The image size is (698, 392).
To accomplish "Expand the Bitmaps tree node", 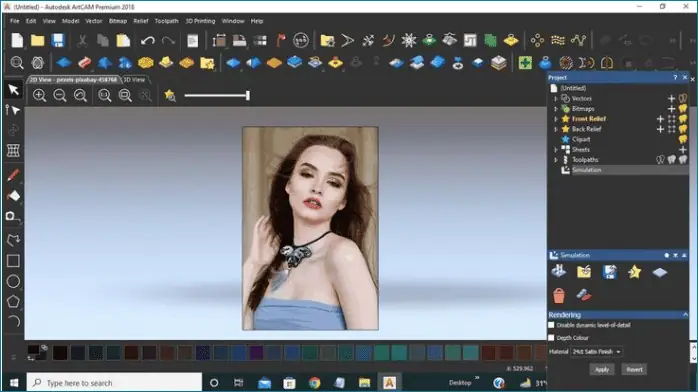I will (556, 109).
